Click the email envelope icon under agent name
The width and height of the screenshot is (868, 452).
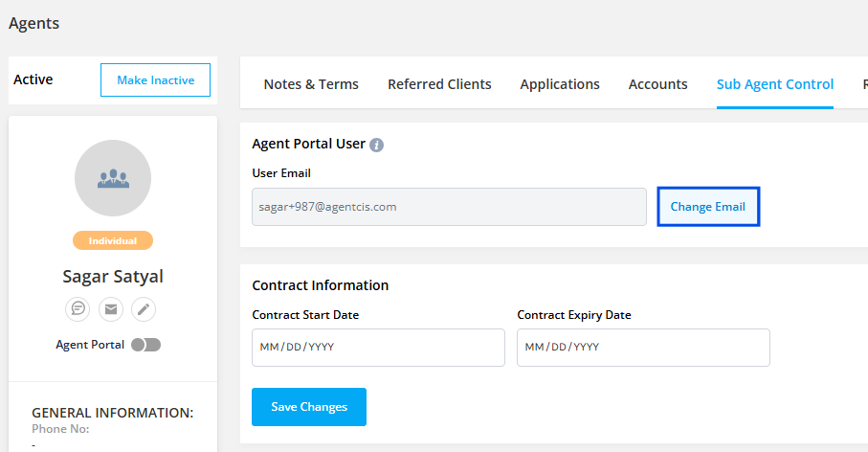click(x=111, y=308)
